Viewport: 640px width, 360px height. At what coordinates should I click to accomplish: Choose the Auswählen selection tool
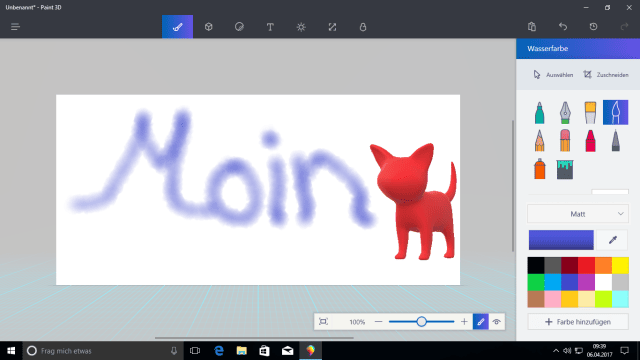[x=553, y=75]
